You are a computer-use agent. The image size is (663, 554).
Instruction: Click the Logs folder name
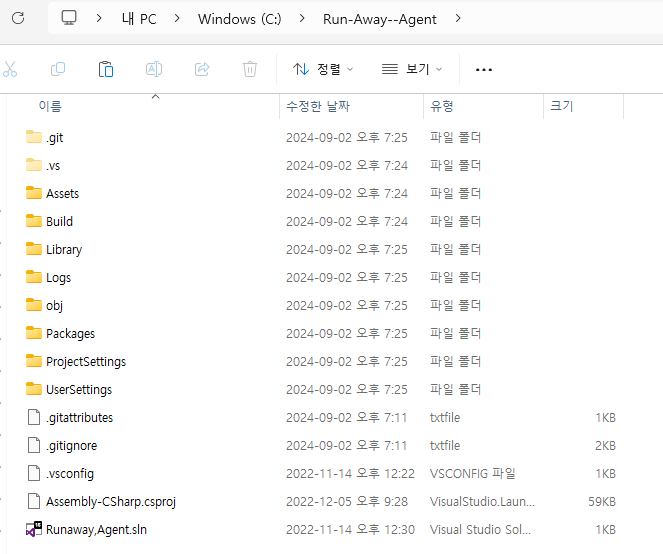click(x=58, y=278)
